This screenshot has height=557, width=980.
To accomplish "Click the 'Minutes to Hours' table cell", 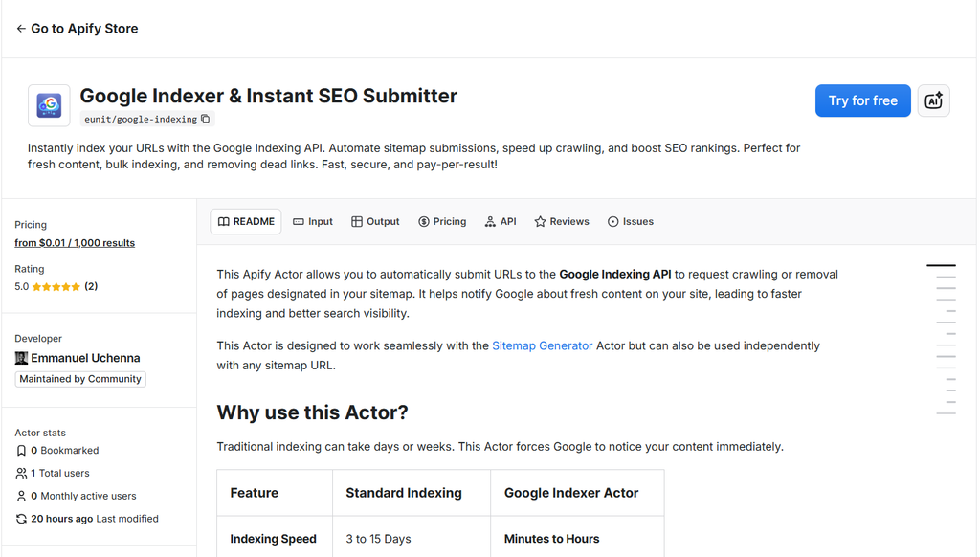I will pyautogui.click(x=577, y=539).
